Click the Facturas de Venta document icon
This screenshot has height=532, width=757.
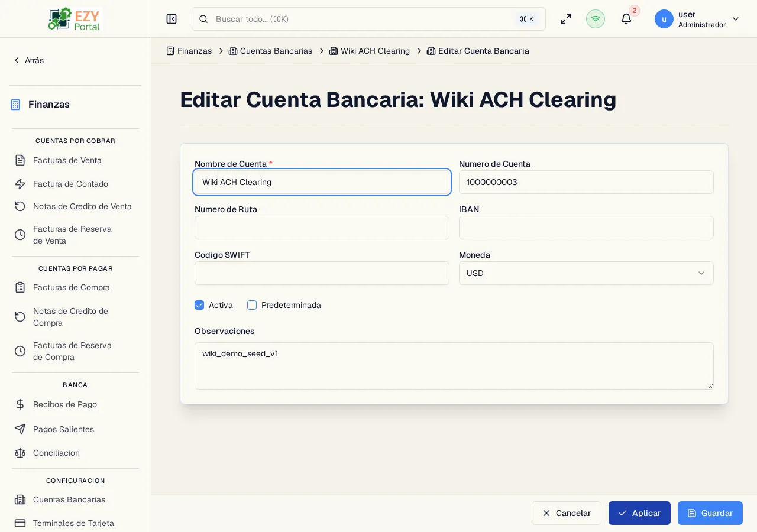click(x=20, y=160)
